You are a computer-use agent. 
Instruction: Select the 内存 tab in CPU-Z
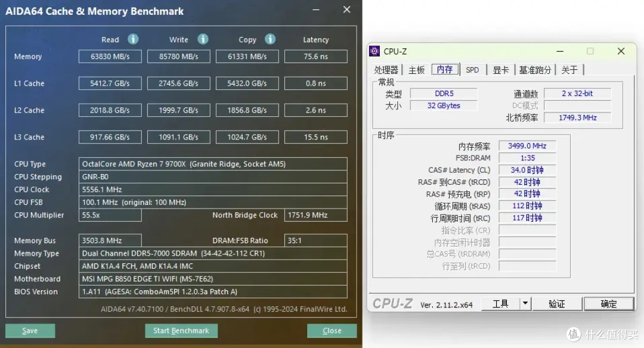[445, 69]
